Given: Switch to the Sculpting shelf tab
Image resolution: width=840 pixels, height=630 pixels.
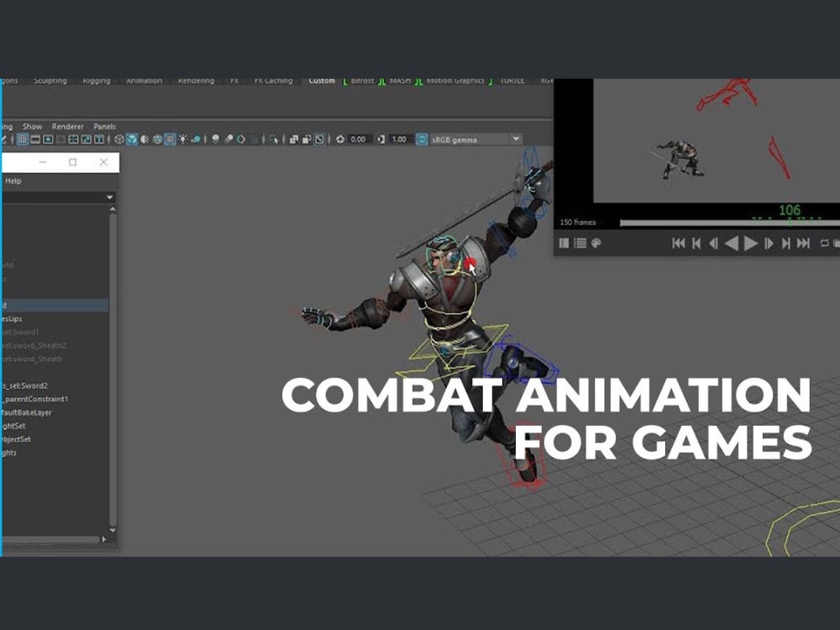Looking at the screenshot, I should tap(50, 81).
